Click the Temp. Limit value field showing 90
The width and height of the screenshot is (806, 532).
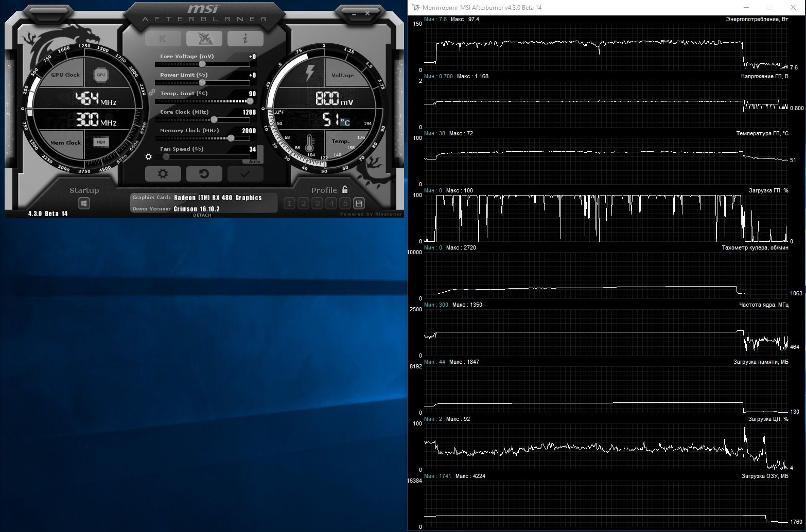[252, 94]
